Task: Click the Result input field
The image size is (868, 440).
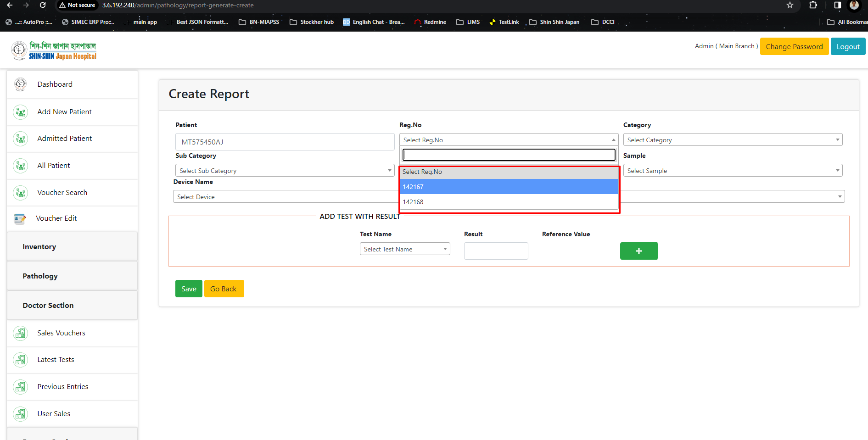Action: (496, 251)
